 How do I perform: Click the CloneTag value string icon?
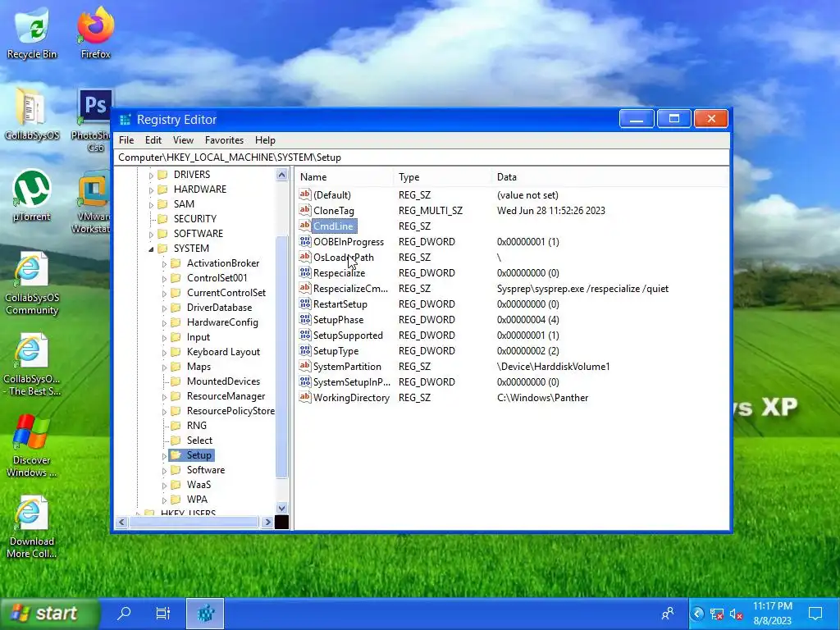[305, 210]
